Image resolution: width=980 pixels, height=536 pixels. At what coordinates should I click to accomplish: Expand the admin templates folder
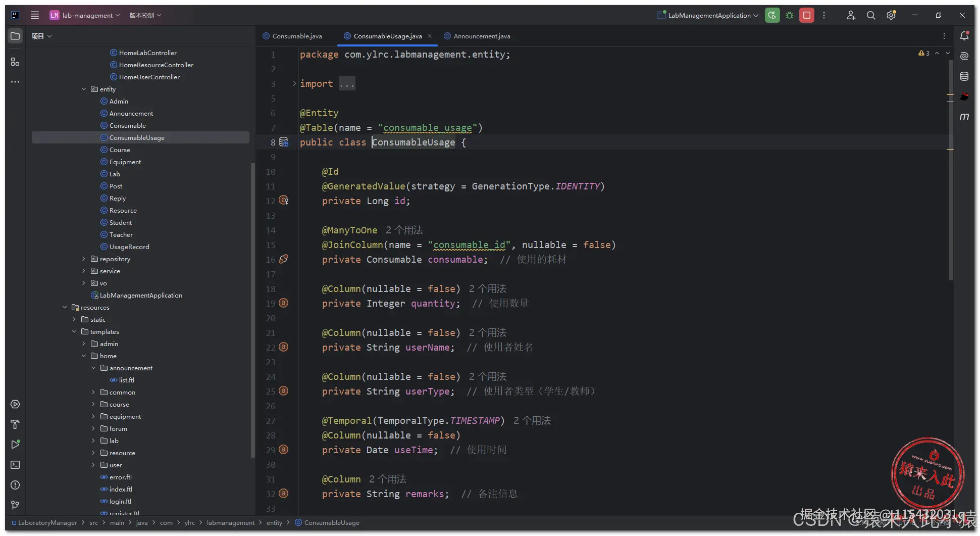tap(84, 344)
